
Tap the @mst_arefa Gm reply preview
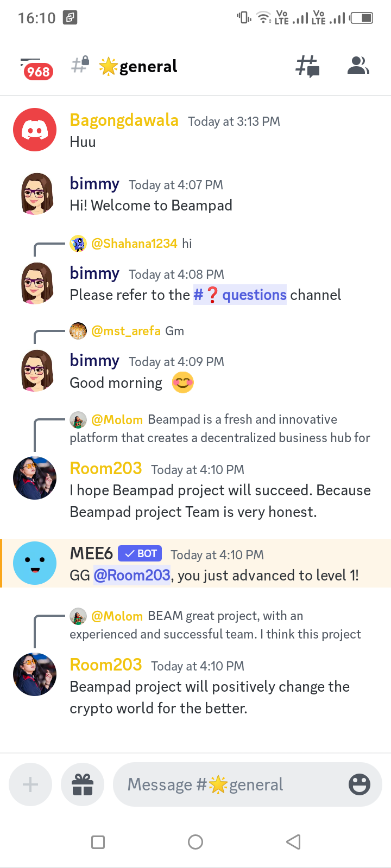(x=127, y=331)
